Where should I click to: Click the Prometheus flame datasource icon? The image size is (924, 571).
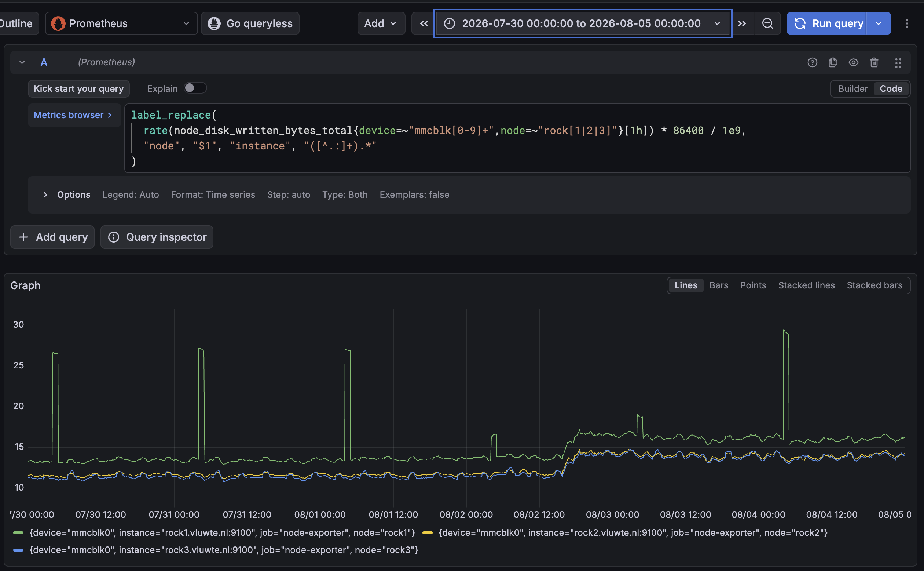(58, 23)
